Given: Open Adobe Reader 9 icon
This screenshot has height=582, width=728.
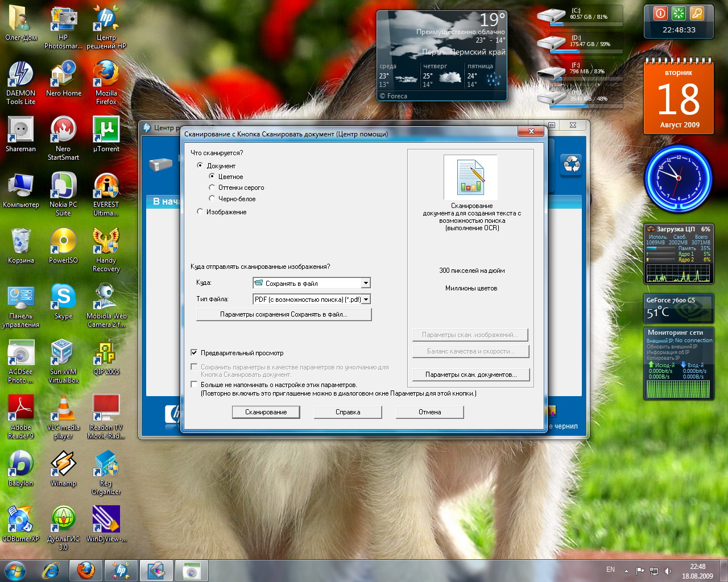Looking at the screenshot, I should 20,418.
